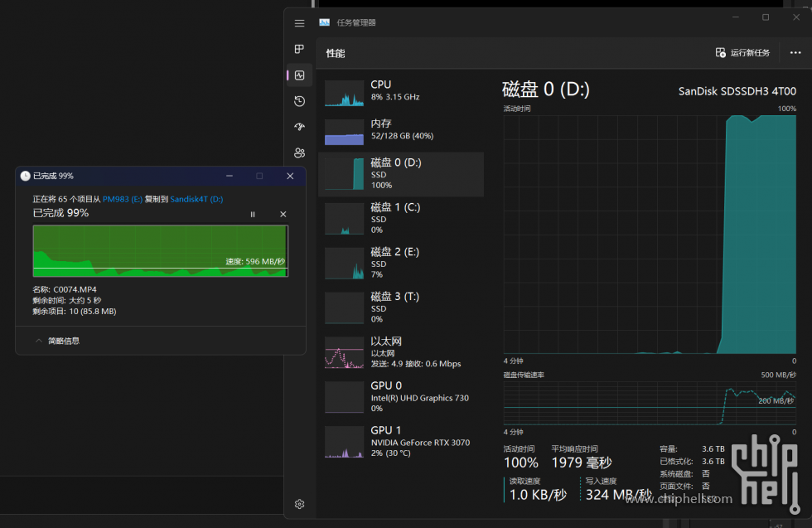Select the 以太网 Ethernet entry
Screen dimensions: 812x528
[401, 352]
